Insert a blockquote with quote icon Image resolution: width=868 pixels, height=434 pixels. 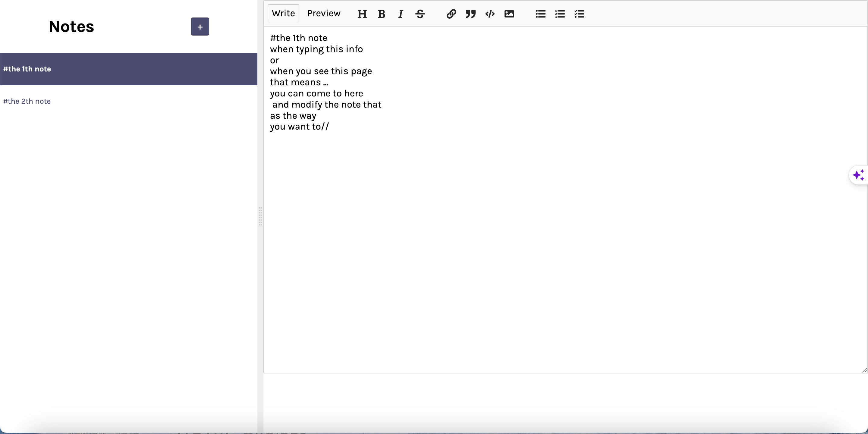click(x=470, y=14)
